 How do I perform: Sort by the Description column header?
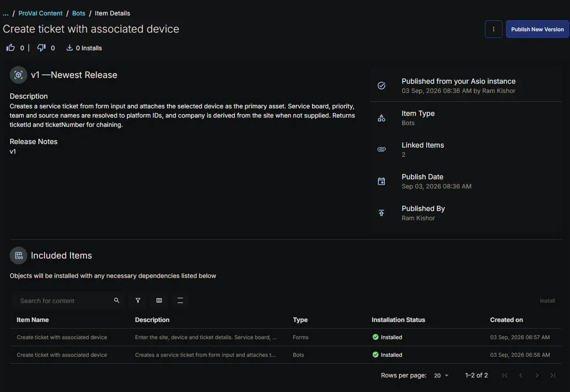point(152,320)
